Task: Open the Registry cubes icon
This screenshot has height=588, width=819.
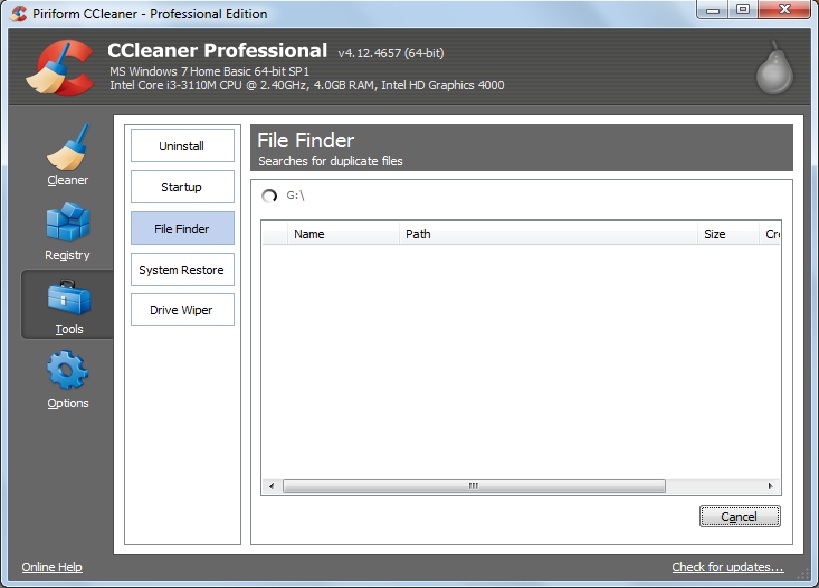Action: (x=68, y=222)
